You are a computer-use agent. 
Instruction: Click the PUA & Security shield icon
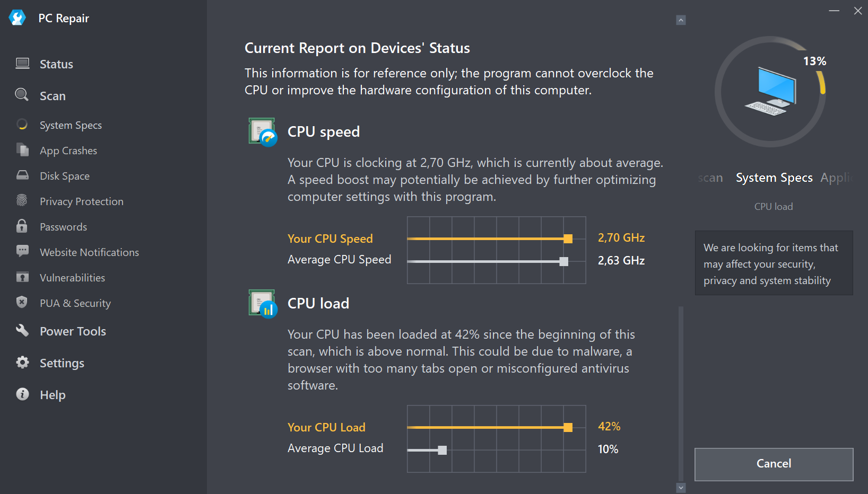pos(22,302)
